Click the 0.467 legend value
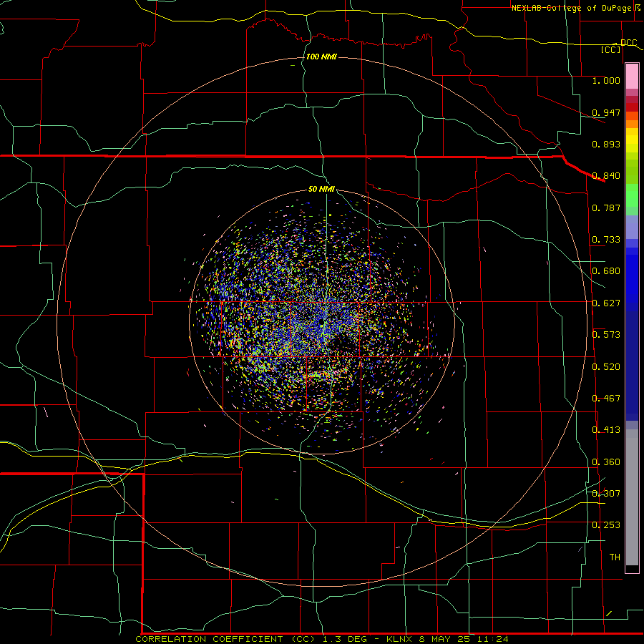This screenshot has width=644, height=644. click(x=606, y=398)
